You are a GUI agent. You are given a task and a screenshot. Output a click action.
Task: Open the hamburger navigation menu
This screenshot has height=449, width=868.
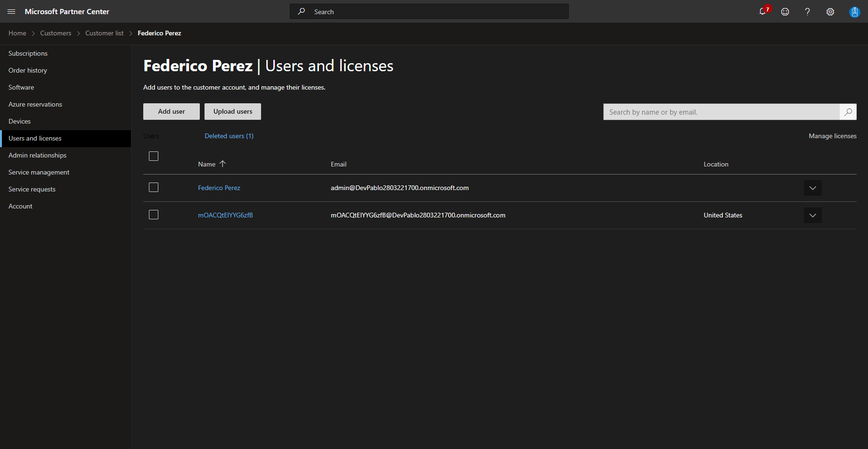[11, 11]
